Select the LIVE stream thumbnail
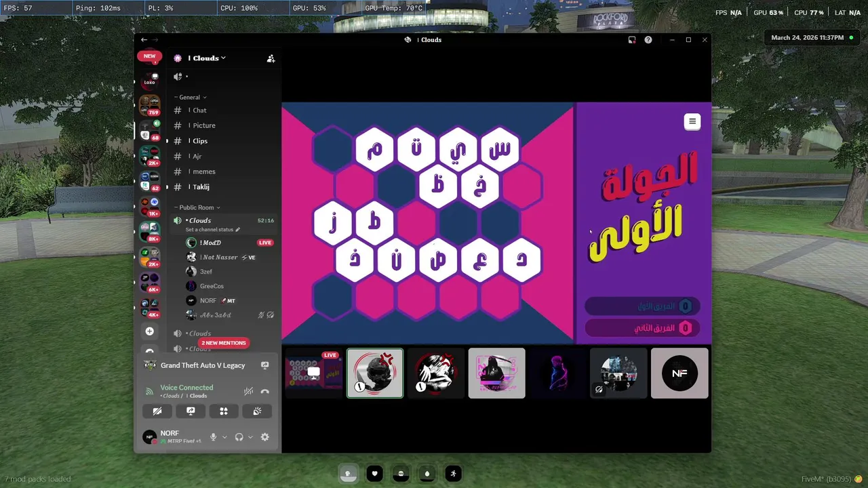 [x=313, y=373]
